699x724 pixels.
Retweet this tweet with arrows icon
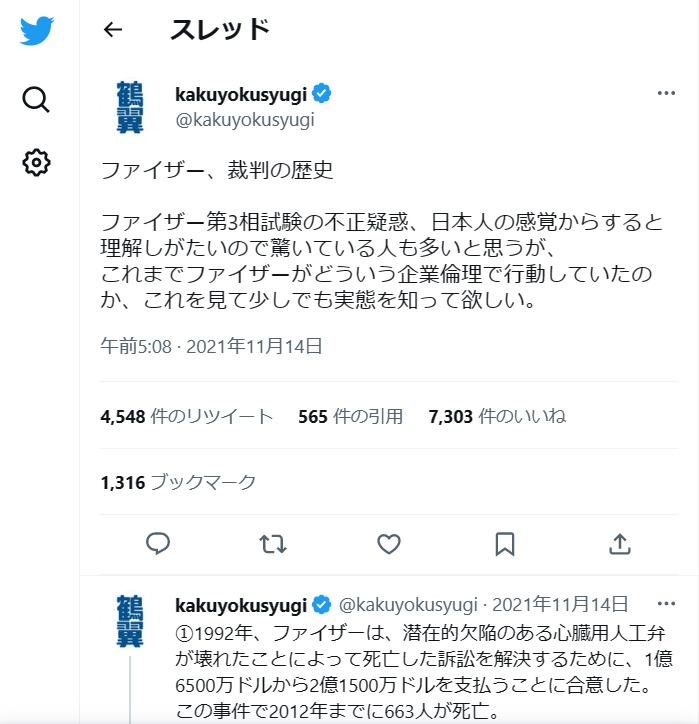[x=272, y=544]
